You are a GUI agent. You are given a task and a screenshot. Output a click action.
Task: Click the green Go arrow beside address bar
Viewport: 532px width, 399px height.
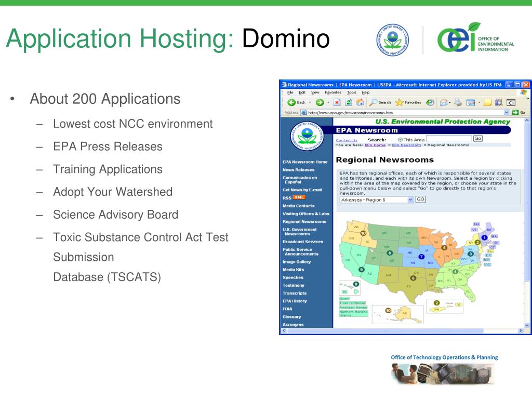[515, 112]
